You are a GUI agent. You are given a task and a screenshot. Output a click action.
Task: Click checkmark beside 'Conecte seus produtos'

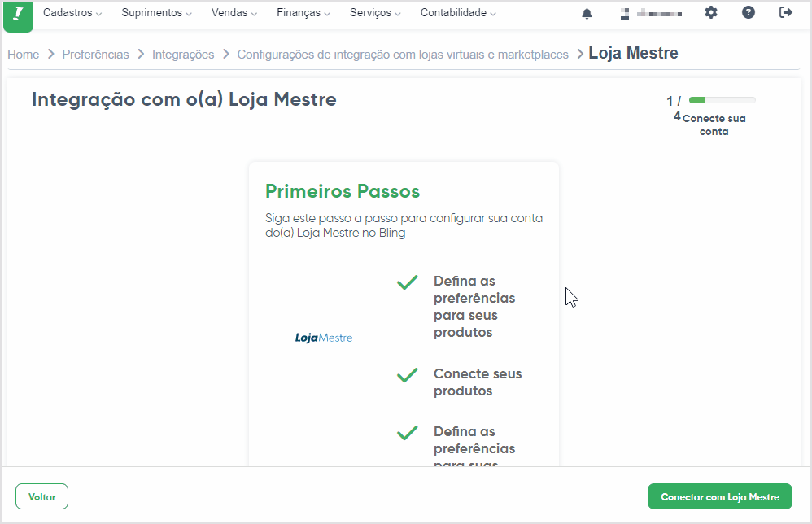(407, 375)
